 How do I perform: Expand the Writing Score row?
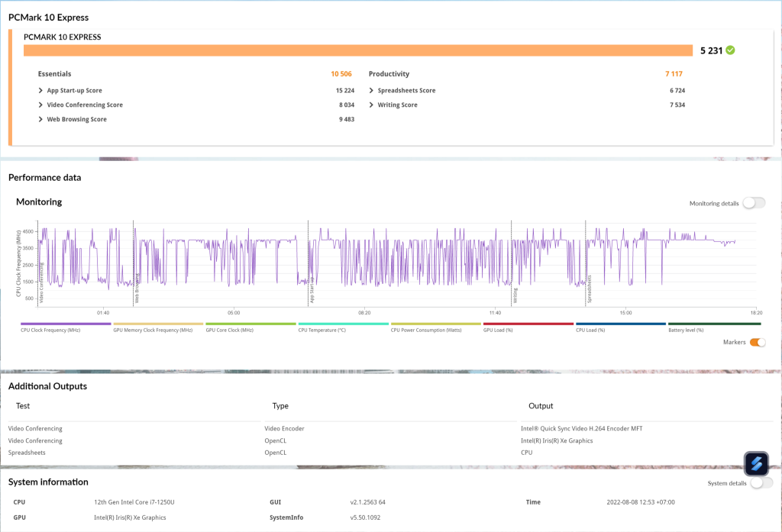371,105
